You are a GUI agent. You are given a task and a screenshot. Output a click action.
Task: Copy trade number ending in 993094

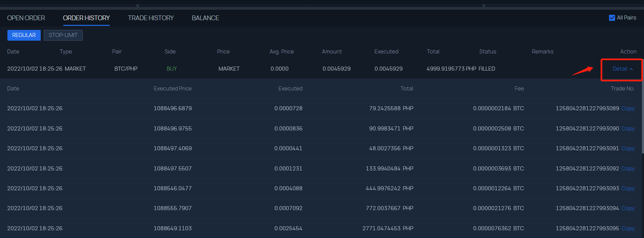tap(628, 208)
